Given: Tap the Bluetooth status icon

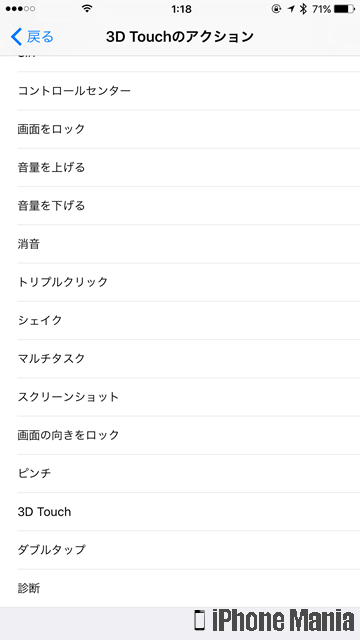Looking at the screenshot, I should (x=303, y=9).
